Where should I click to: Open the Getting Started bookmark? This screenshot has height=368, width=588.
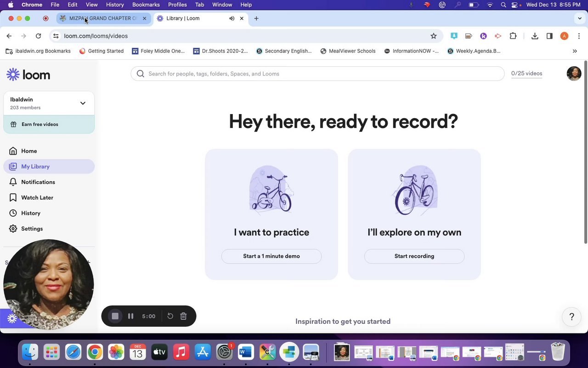pyautogui.click(x=102, y=51)
